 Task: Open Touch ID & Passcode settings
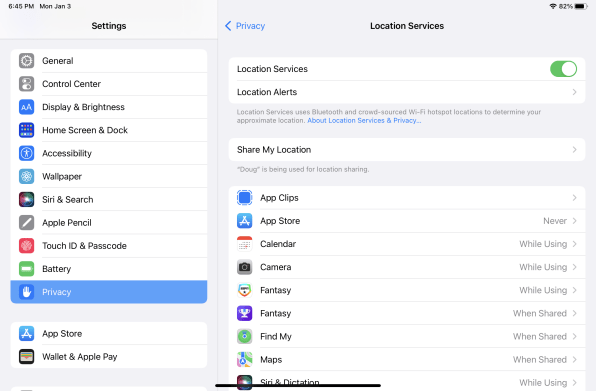pos(109,246)
